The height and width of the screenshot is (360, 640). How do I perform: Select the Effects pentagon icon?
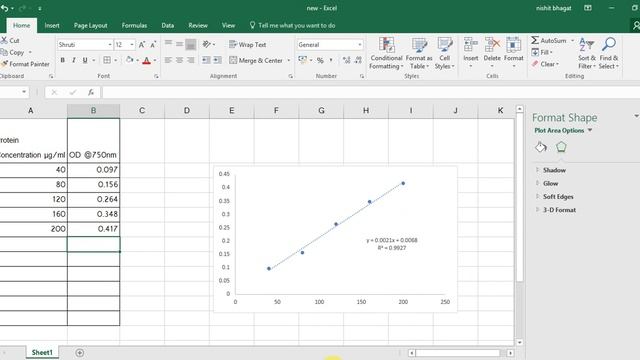(x=561, y=147)
